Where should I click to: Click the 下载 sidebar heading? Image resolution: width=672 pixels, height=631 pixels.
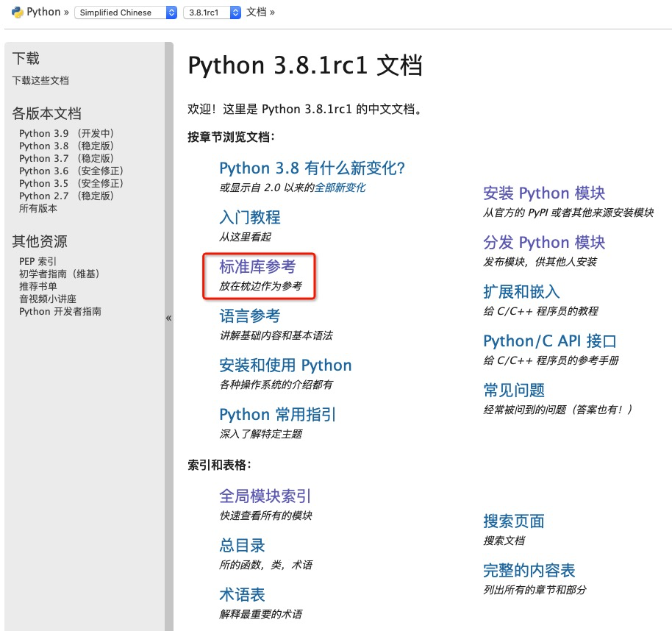(26, 58)
